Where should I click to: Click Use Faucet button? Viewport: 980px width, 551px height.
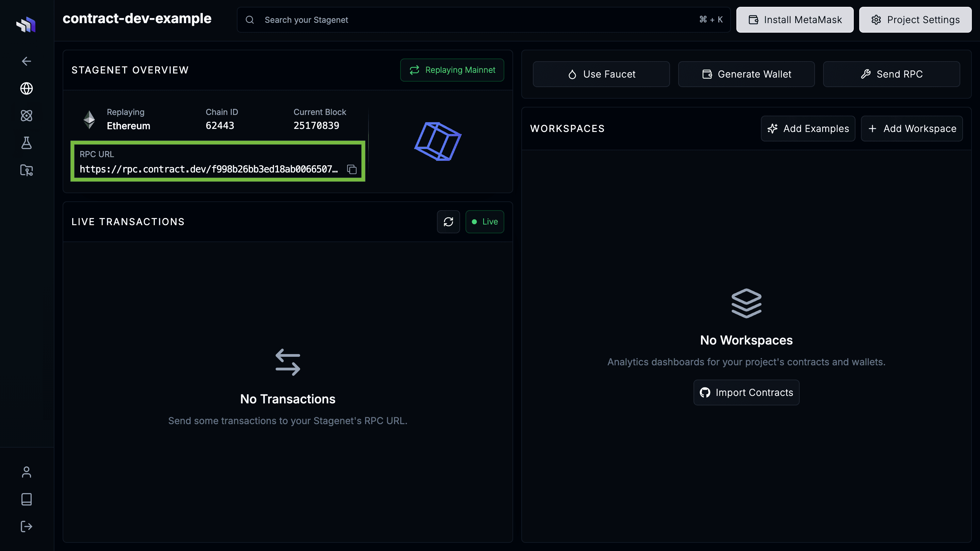[601, 74]
